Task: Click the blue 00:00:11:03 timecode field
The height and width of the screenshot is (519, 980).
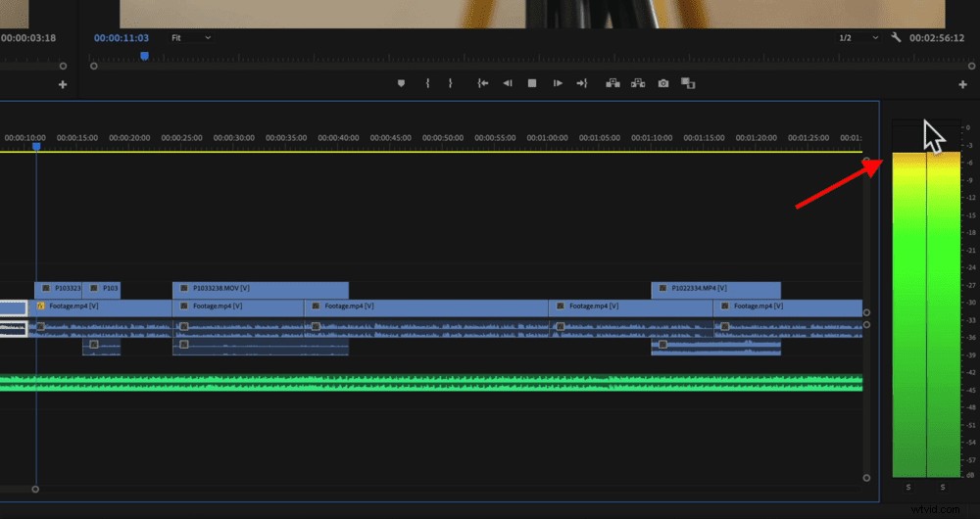Action: [122, 37]
